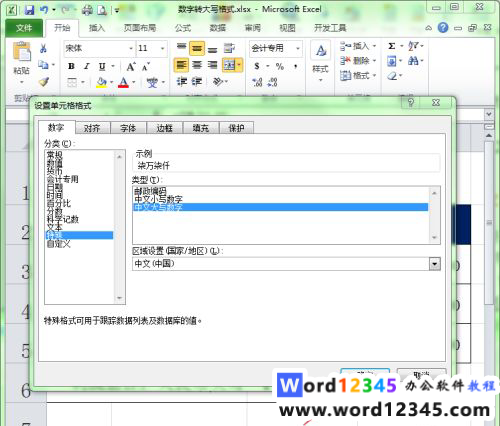Click the Cut scissors icon
This screenshot has width=500, height=426.
pyautogui.click(x=43, y=49)
